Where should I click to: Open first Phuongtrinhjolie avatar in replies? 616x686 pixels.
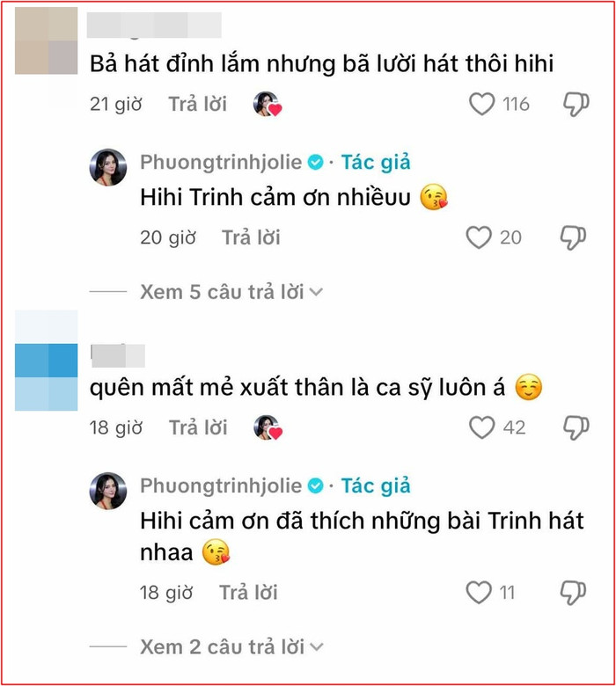coord(108,167)
